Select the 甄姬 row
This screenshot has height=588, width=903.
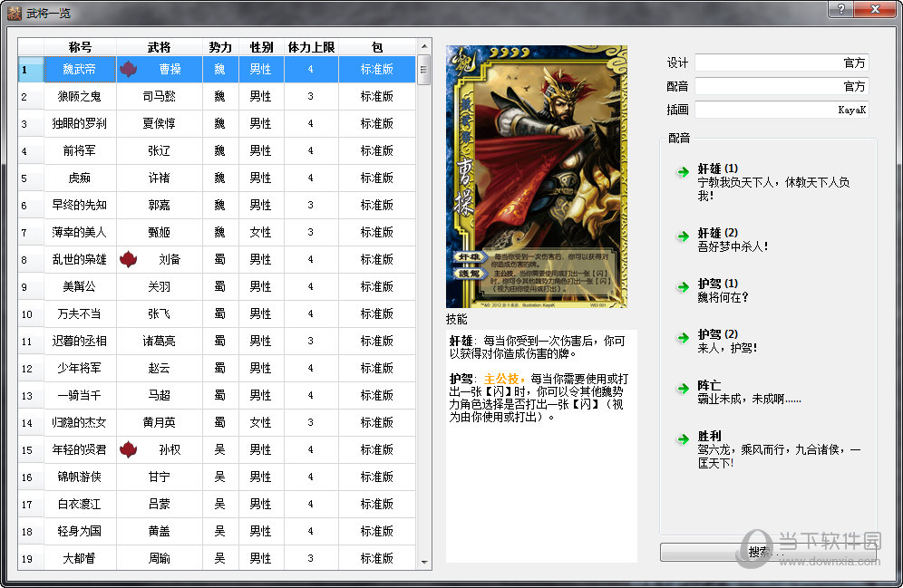(217, 233)
